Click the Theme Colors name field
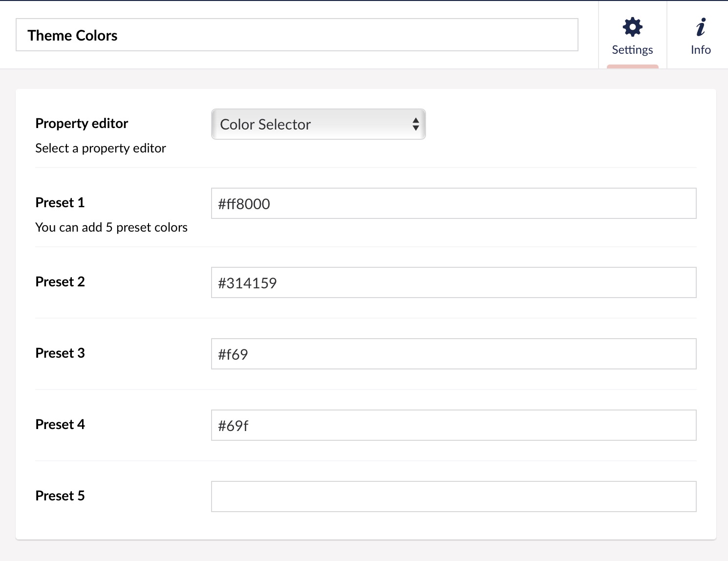Screen dimensions: 728x561 pyautogui.click(x=297, y=35)
